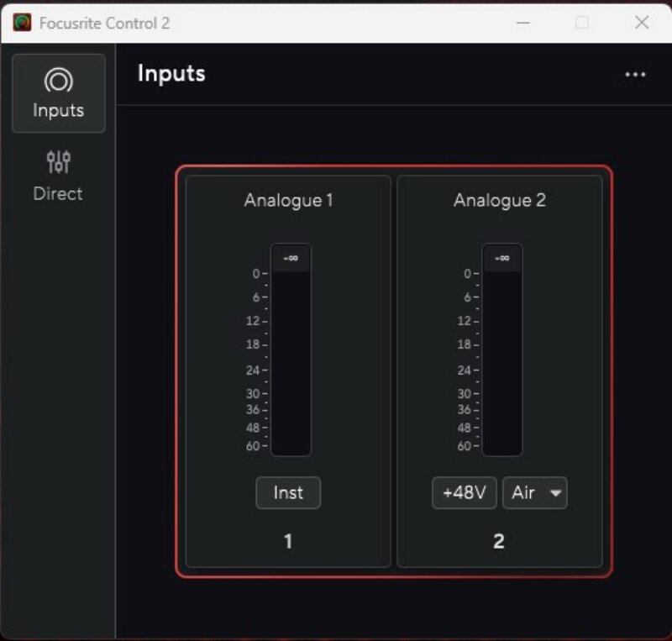Select the Analogue 1 channel title
The image size is (672, 641).
(288, 200)
